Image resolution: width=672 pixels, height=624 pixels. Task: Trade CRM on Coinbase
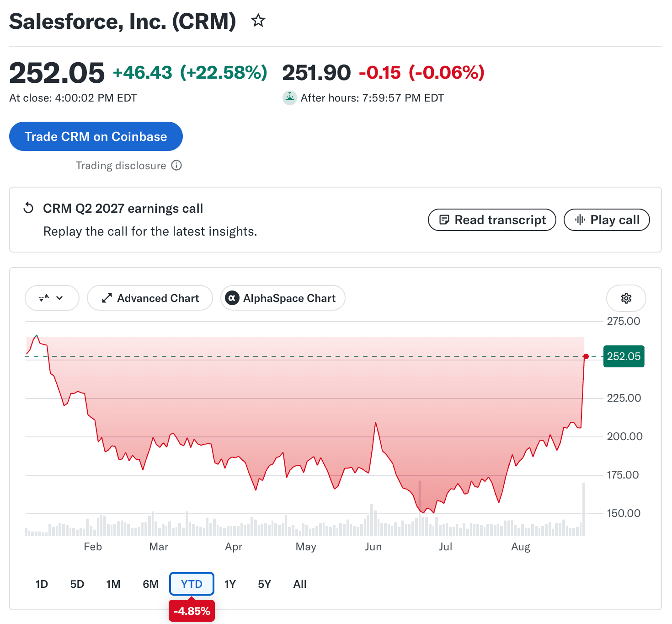click(96, 136)
